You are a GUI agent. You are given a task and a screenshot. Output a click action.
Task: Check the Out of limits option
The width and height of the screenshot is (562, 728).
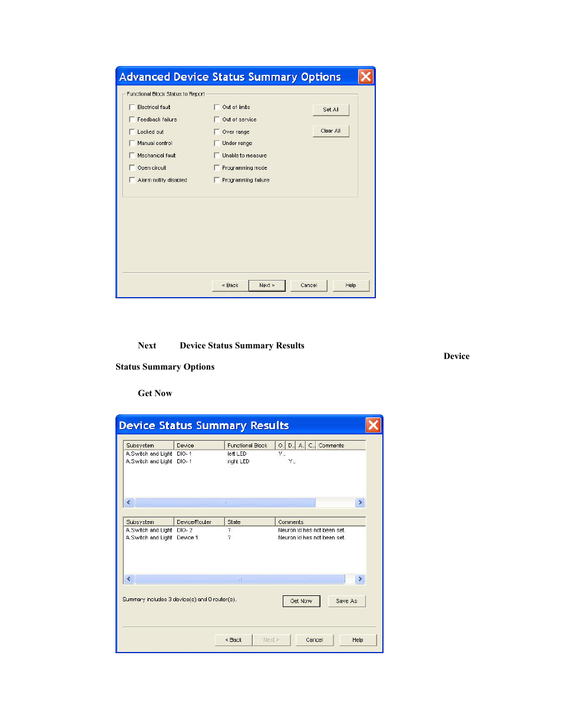click(x=217, y=107)
